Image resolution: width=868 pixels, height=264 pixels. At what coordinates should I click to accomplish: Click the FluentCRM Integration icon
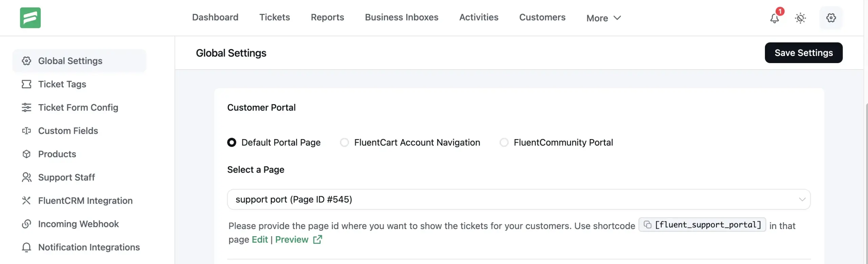(x=26, y=201)
